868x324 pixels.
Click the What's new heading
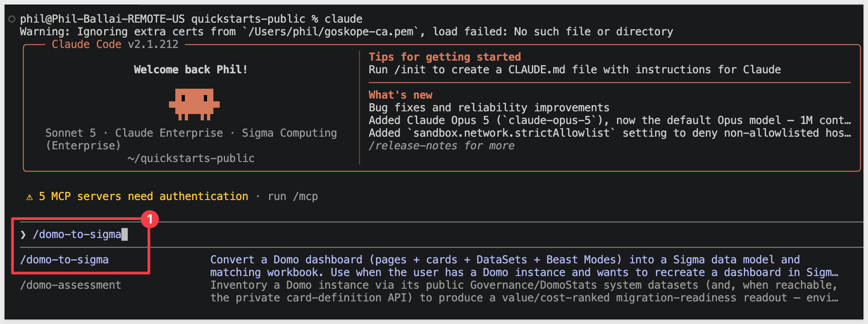pyautogui.click(x=400, y=95)
